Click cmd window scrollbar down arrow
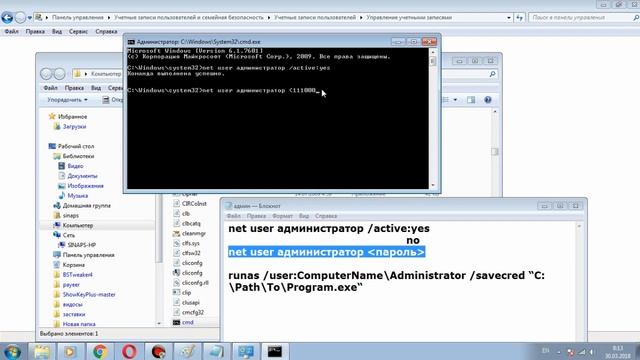 tap(433, 185)
